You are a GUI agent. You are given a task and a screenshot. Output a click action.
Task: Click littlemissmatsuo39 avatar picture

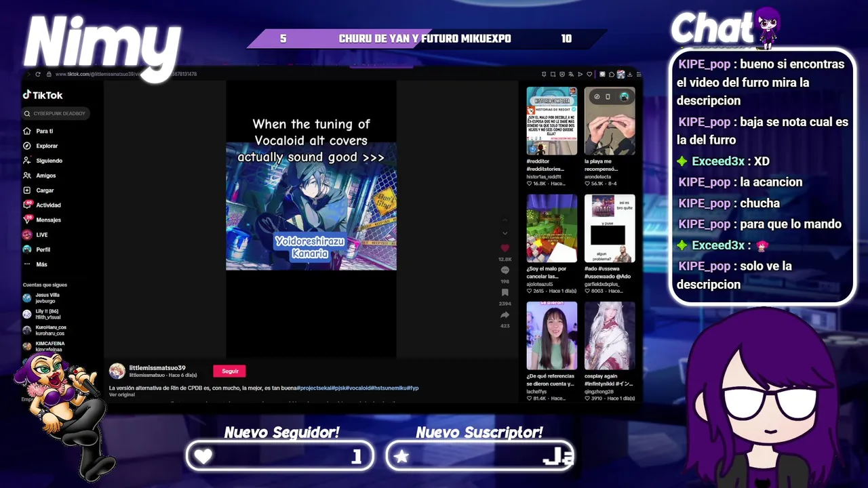click(117, 371)
